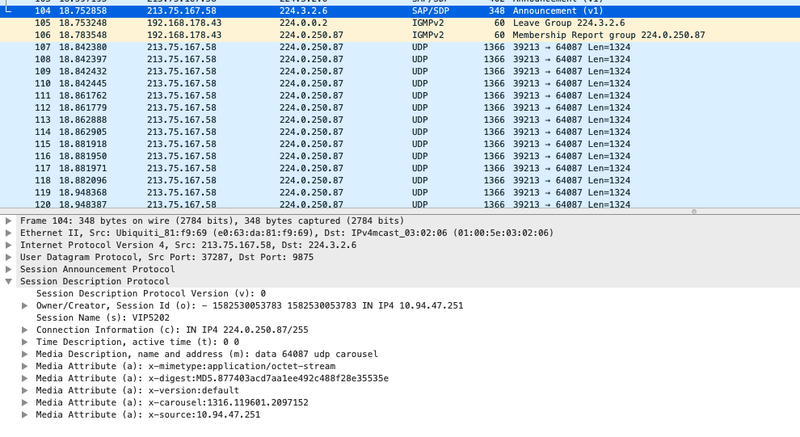Select packet 106 Membership Report row
The width and height of the screenshot is (800, 437).
400,35
